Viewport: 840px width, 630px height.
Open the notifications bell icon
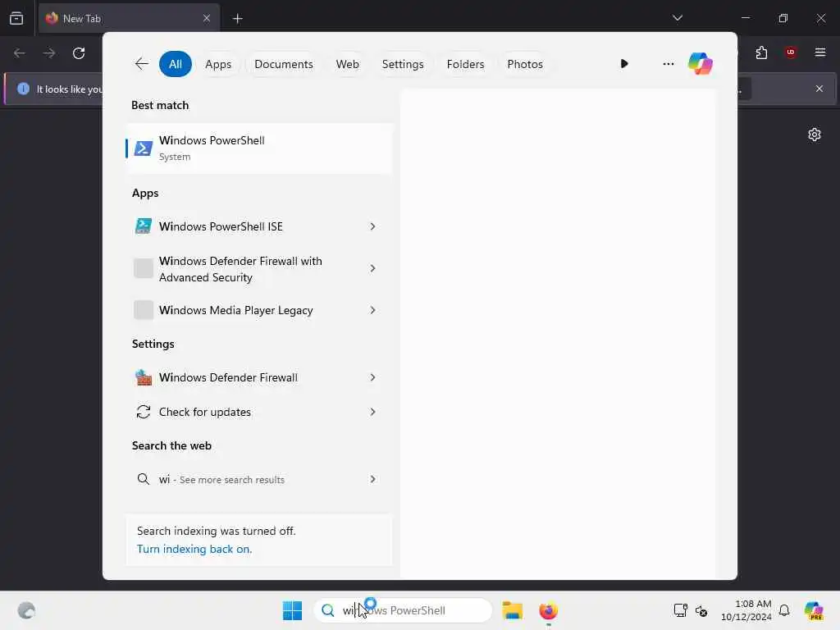coord(784,610)
